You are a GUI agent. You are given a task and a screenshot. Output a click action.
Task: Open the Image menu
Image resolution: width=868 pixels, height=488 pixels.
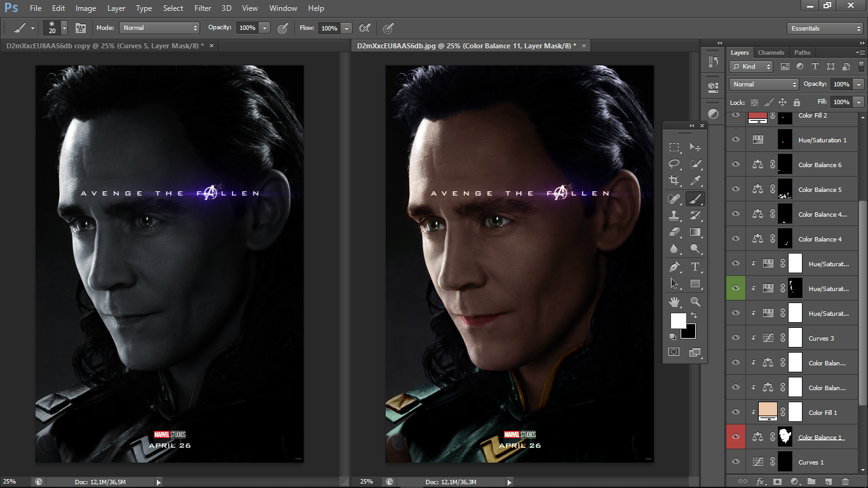coord(86,8)
